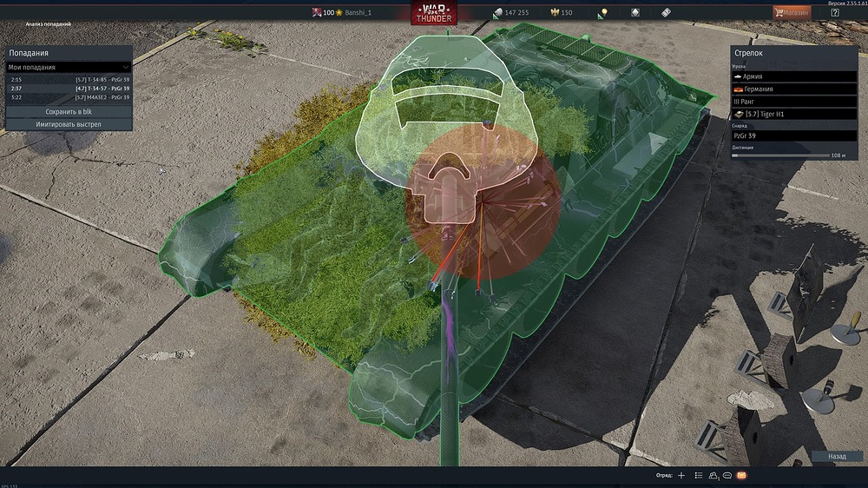Click the War Thunder logo
This screenshot has height=488, width=868.
pos(434,13)
